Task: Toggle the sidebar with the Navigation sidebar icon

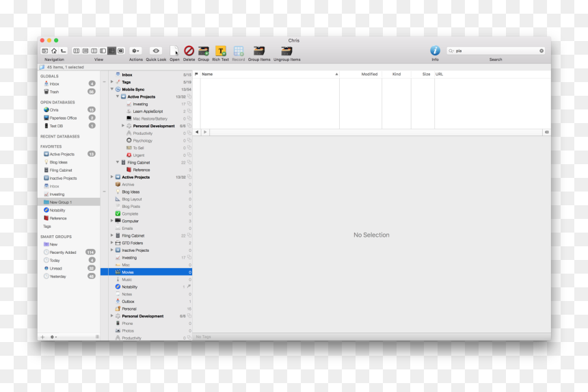Action: [45, 51]
